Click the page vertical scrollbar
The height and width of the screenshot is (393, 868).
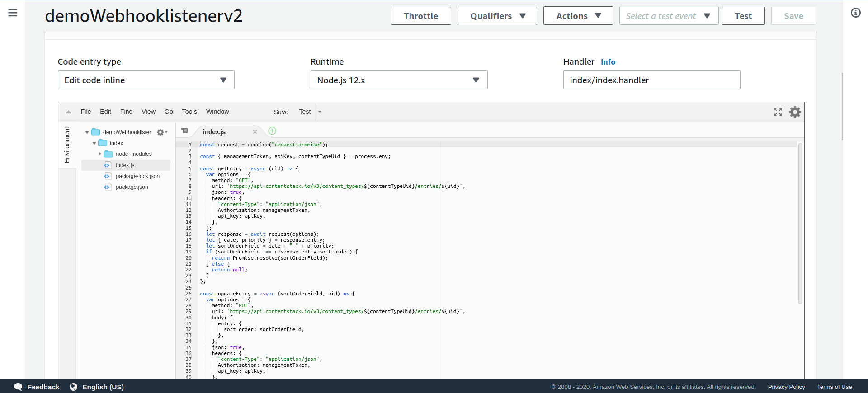(x=842, y=106)
